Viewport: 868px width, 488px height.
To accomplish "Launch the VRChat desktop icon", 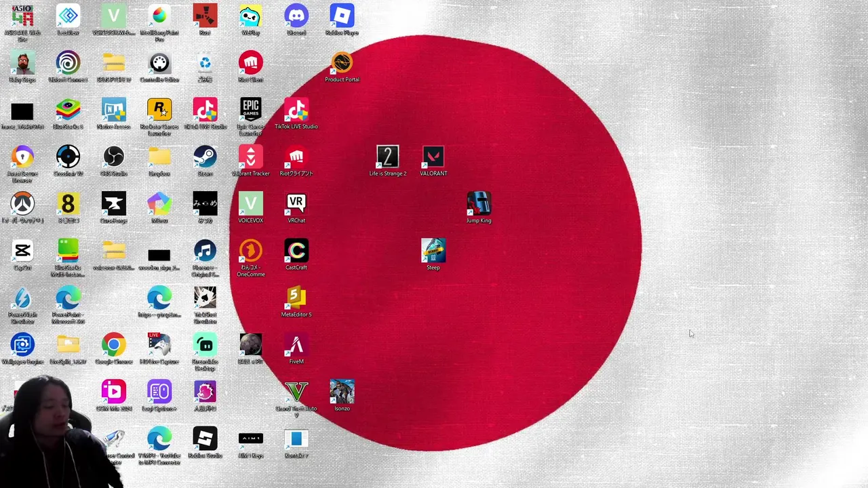I will (x=296, y=204).
